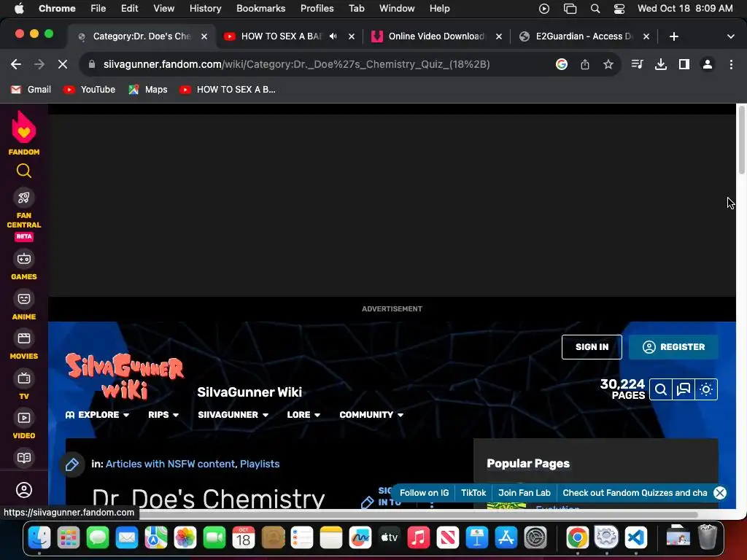
Task: Open the Maps bookmark
Action: (x=148, y=90)
